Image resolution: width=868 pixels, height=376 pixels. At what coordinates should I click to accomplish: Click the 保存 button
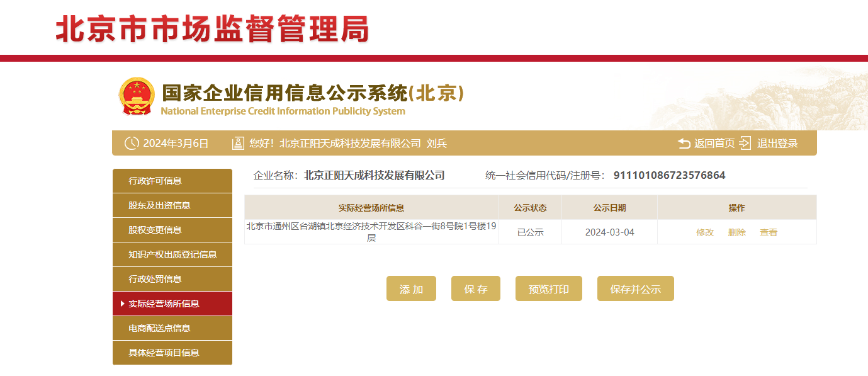click(x=476, y=288)
